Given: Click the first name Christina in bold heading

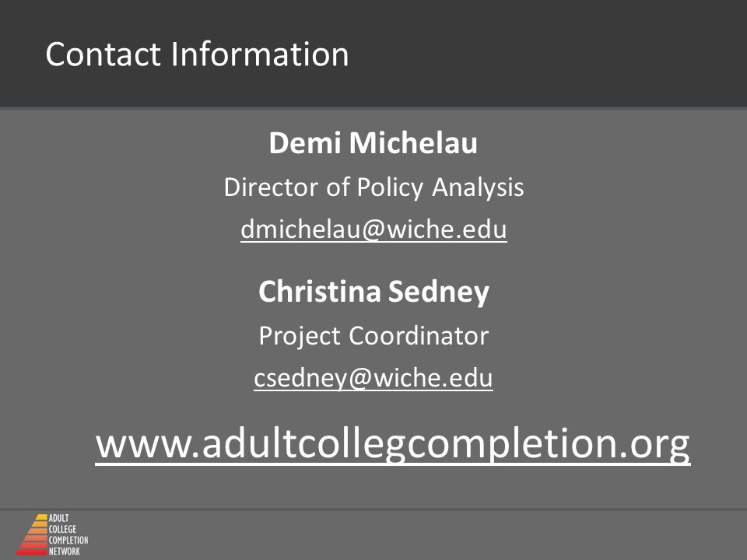Looking at the screenshot, I should tap(320, 292).
